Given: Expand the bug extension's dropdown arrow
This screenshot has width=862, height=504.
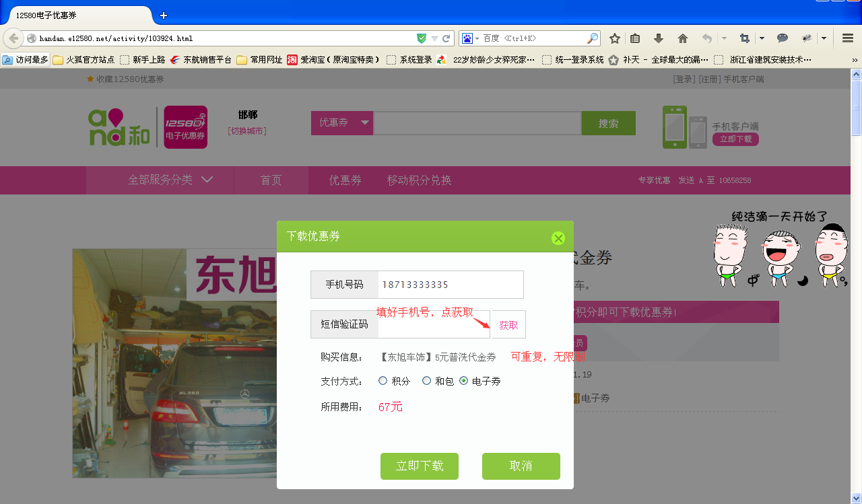Looking at the screenshot, I should coord(824,38).
